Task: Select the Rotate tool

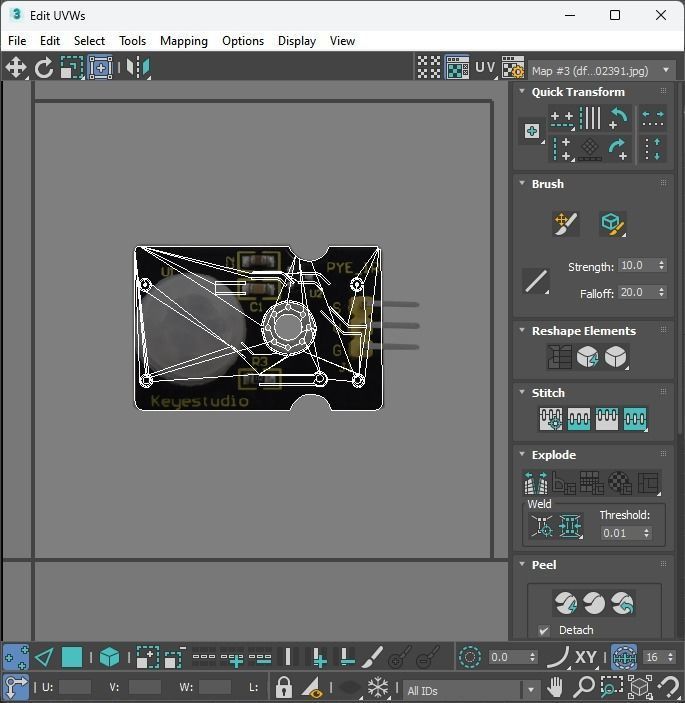Action: (44, 68)
